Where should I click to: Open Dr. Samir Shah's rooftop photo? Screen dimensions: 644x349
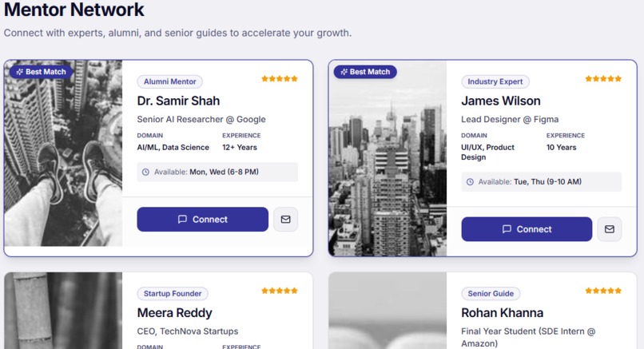63,153
